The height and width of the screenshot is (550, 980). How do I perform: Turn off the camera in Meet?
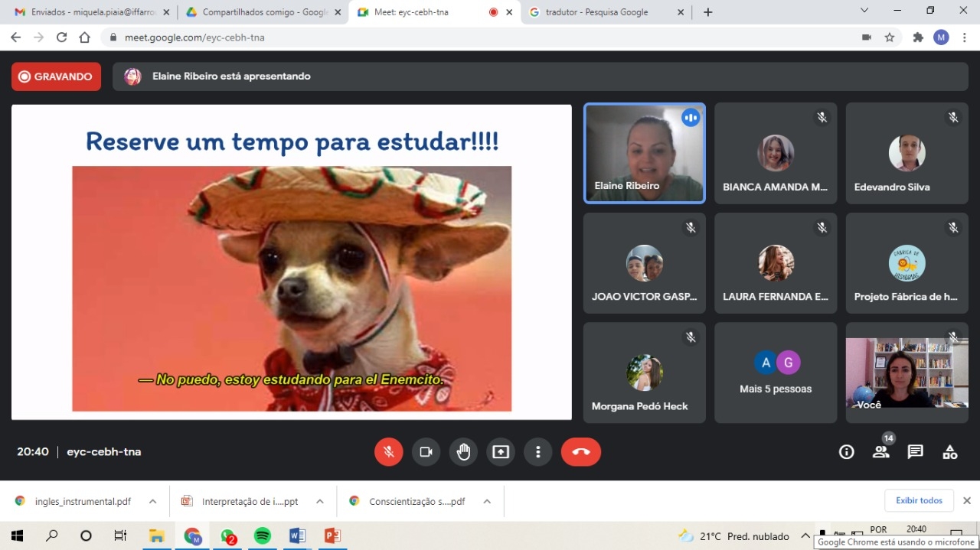coord(426,452)
